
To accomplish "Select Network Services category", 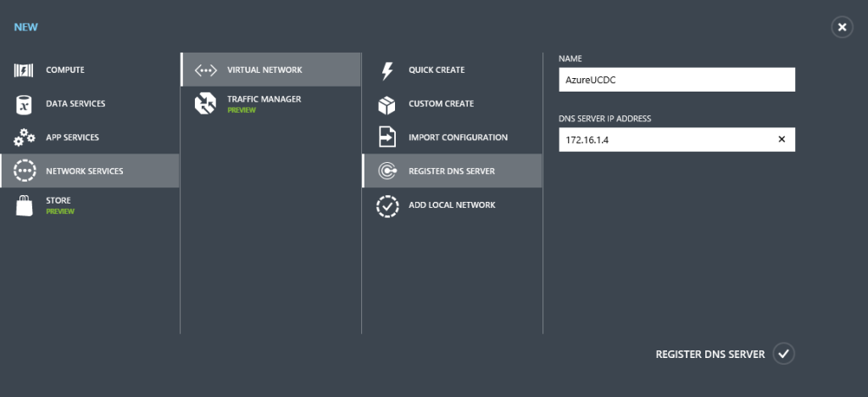I will [90, 171].
